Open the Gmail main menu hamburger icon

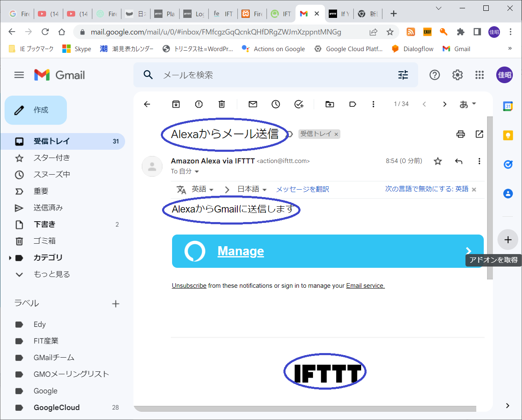point(19,75)
